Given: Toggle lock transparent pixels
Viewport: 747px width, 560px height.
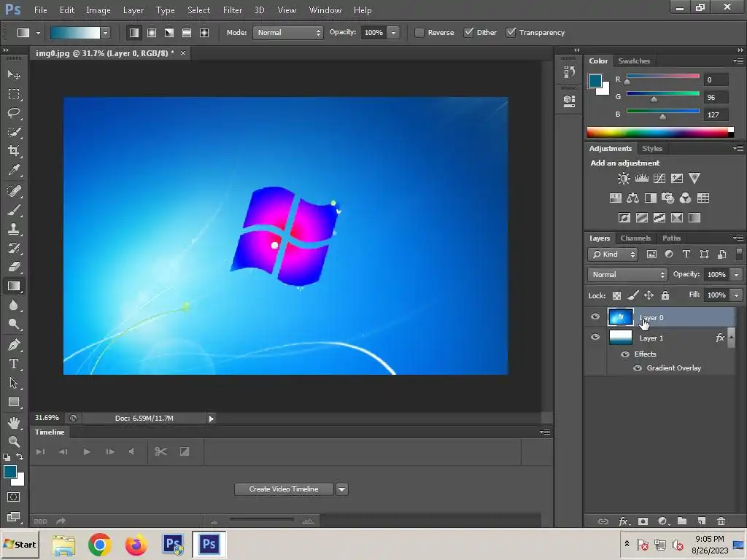Looking at the screenshot, I should (616, 296).
